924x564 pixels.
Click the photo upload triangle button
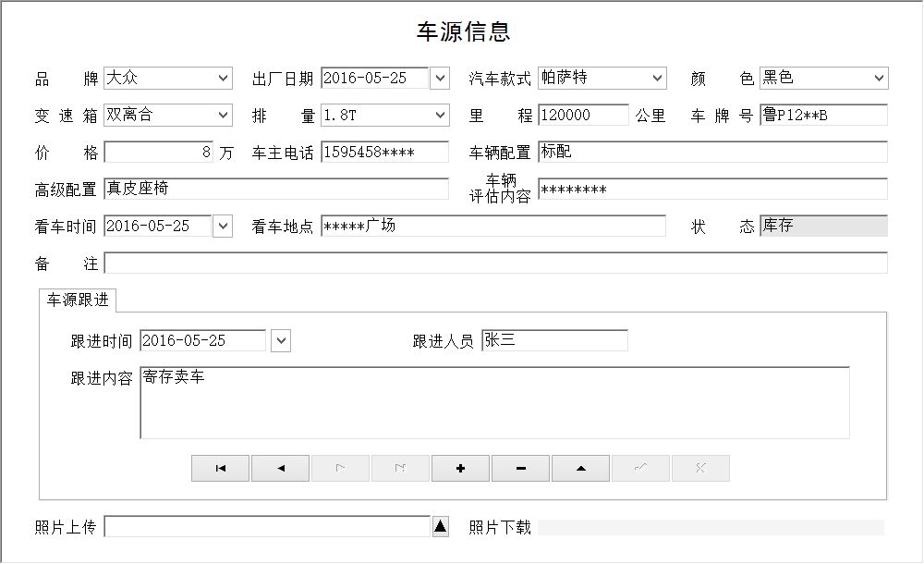click(x=440, y=526)
